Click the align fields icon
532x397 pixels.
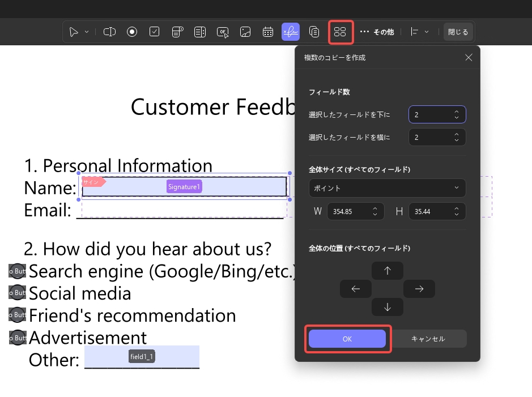click(x=414, y=32)
